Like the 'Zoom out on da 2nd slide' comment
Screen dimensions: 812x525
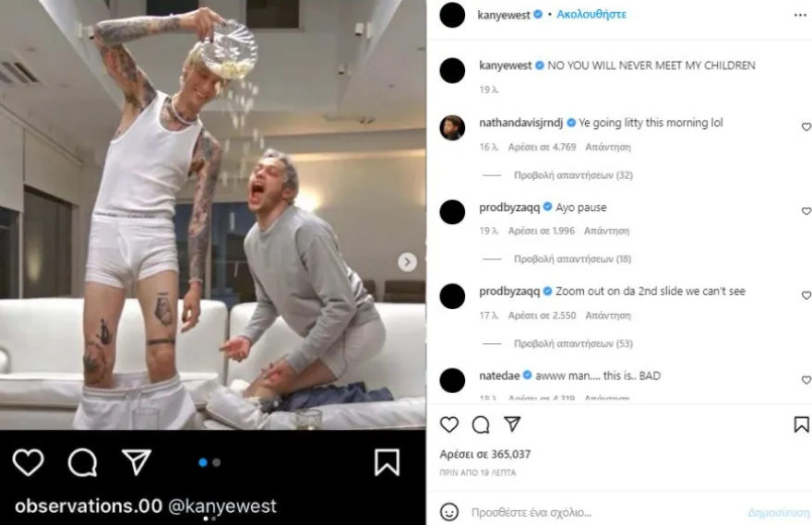(x=806, y=295)
